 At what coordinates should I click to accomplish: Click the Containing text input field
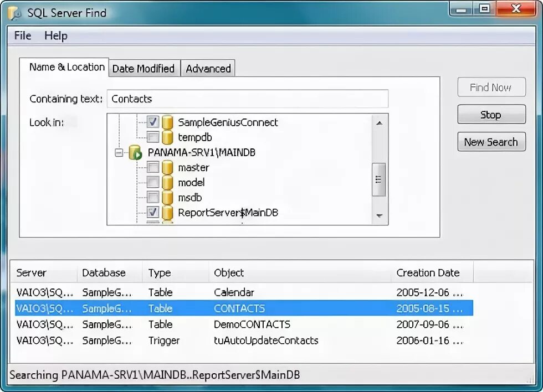[x=247, y=99]
